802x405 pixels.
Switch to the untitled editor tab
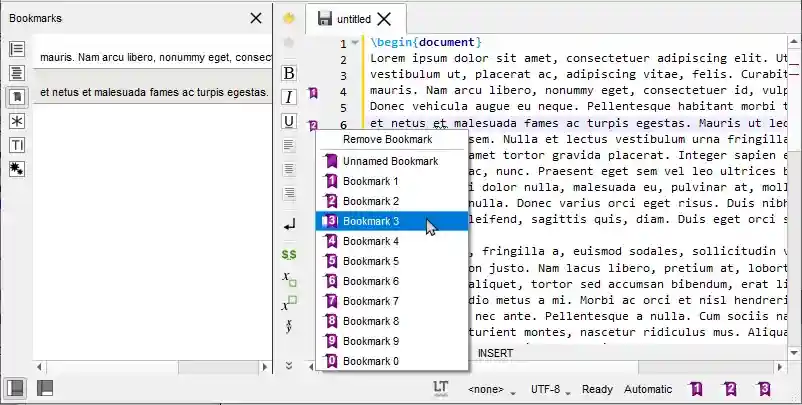point(354,19)
